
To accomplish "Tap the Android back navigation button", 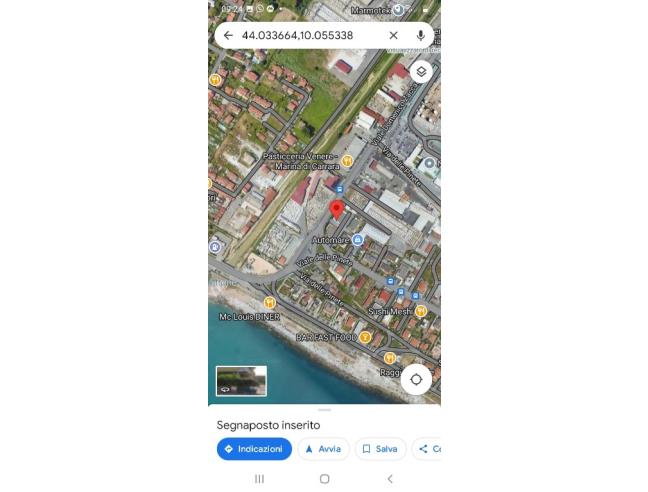I will point(390,479).
